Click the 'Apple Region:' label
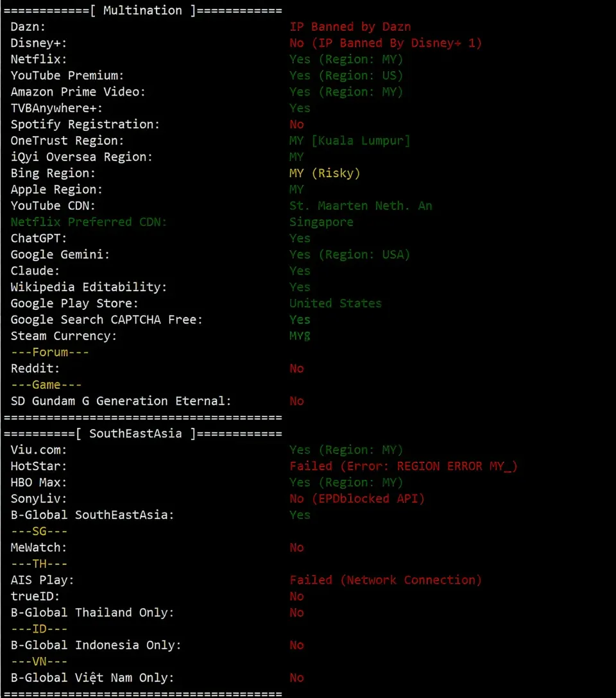 (56, 190)
